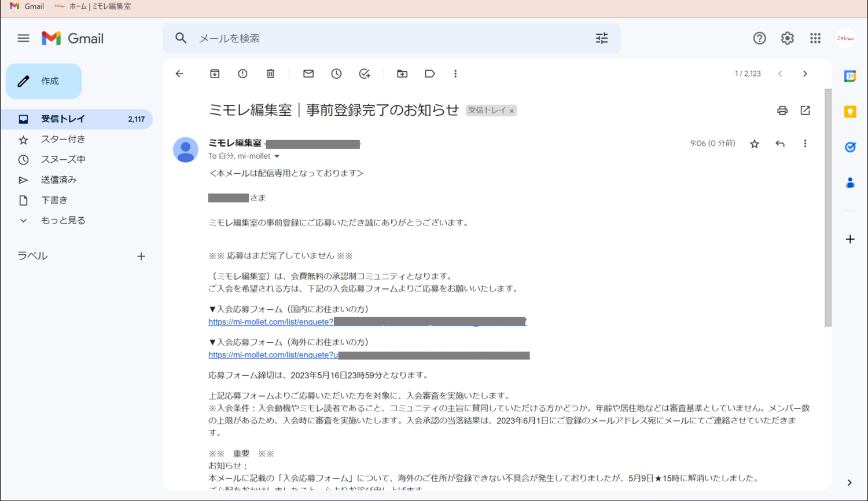Star this message

point(755,144)
